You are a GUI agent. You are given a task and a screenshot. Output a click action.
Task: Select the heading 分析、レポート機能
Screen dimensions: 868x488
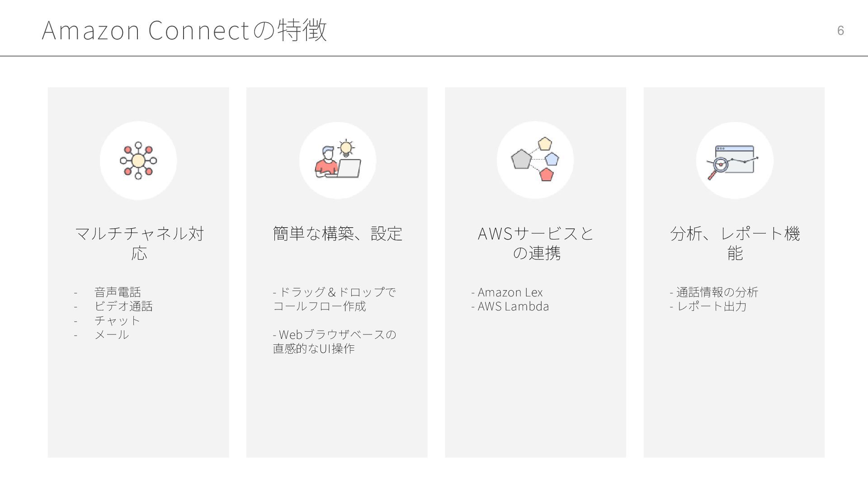pyautogui.click(x=735, y=243)
